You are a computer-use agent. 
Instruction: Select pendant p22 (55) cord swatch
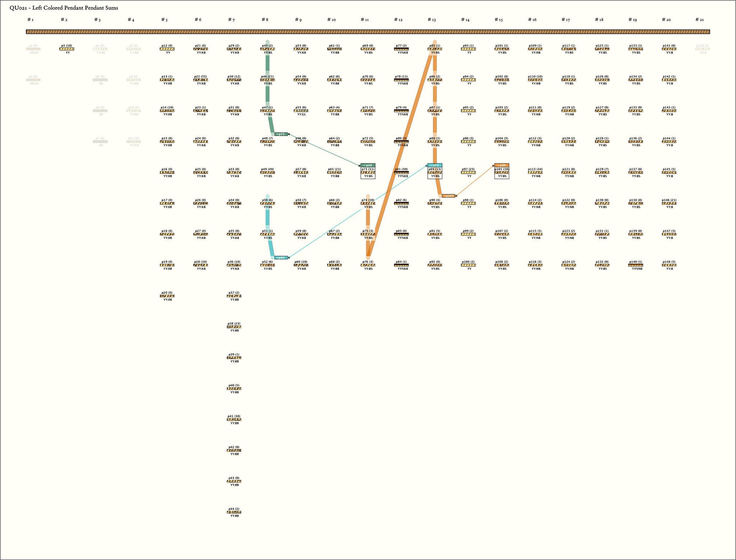click(201, 80)
